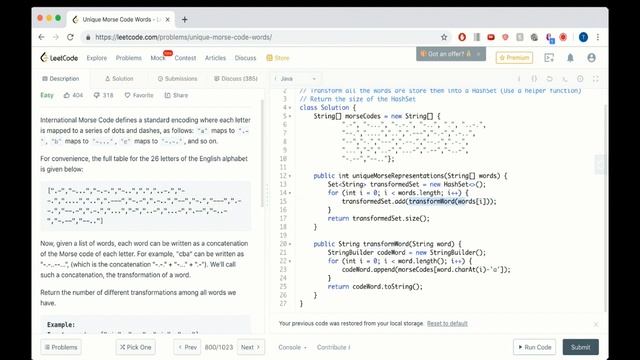
Task: Collapse code fold at line 20
Action: pos(290,244)
